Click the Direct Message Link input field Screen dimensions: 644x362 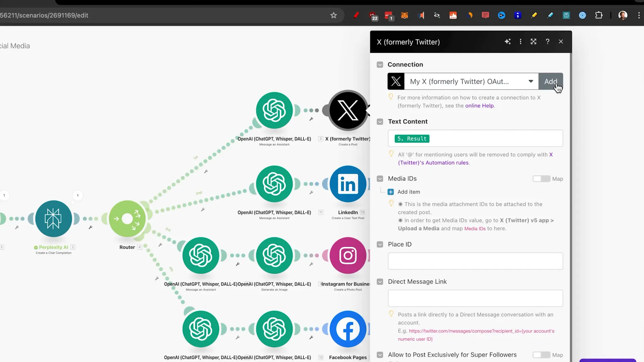pyautogui.click(x=475, y=298)
